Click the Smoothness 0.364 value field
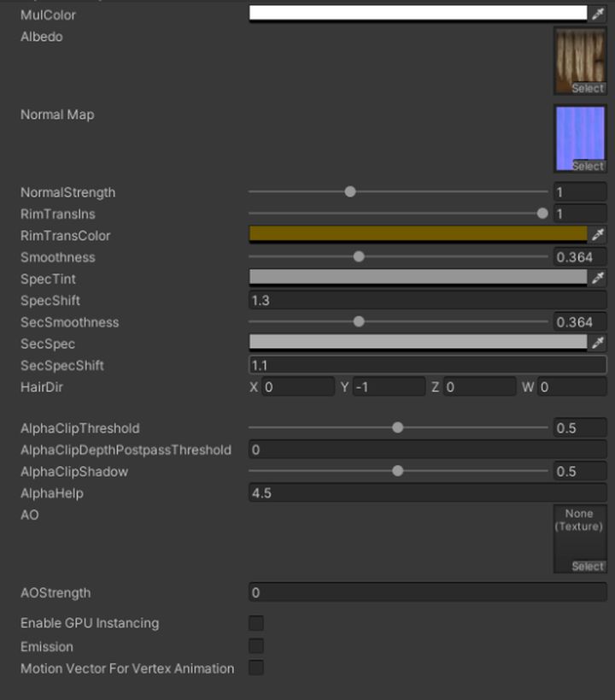The width and height of the screenshot is (615, 700). click(580, 257)
